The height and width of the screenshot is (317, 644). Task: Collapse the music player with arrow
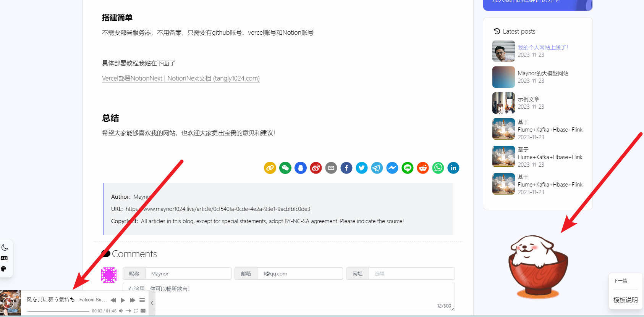tap(152, 303)
